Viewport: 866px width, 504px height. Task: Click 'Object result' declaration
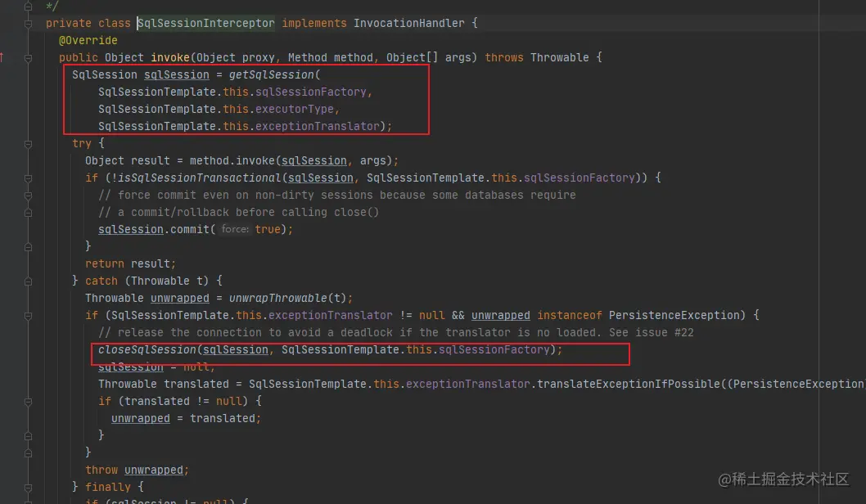pos(127,160)
